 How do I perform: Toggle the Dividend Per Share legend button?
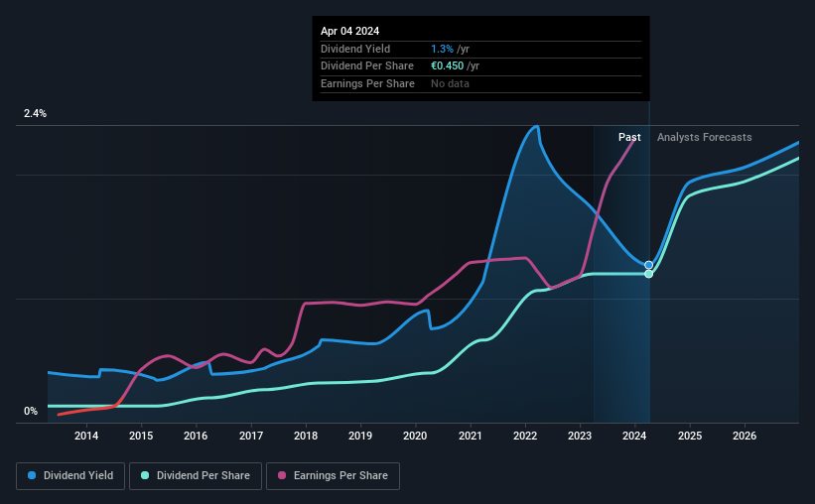[196, 476]
